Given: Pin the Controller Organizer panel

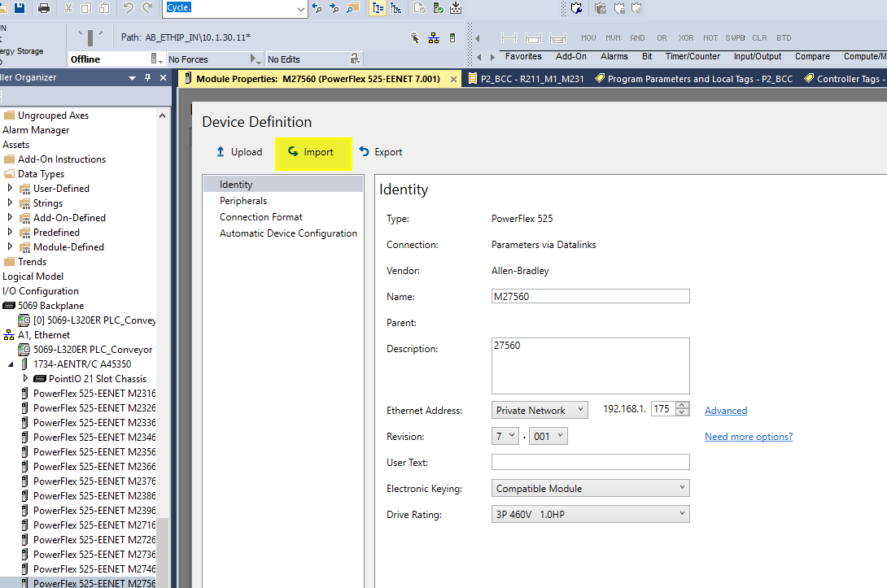Looking at the screenshot, I should click(147, 77).
